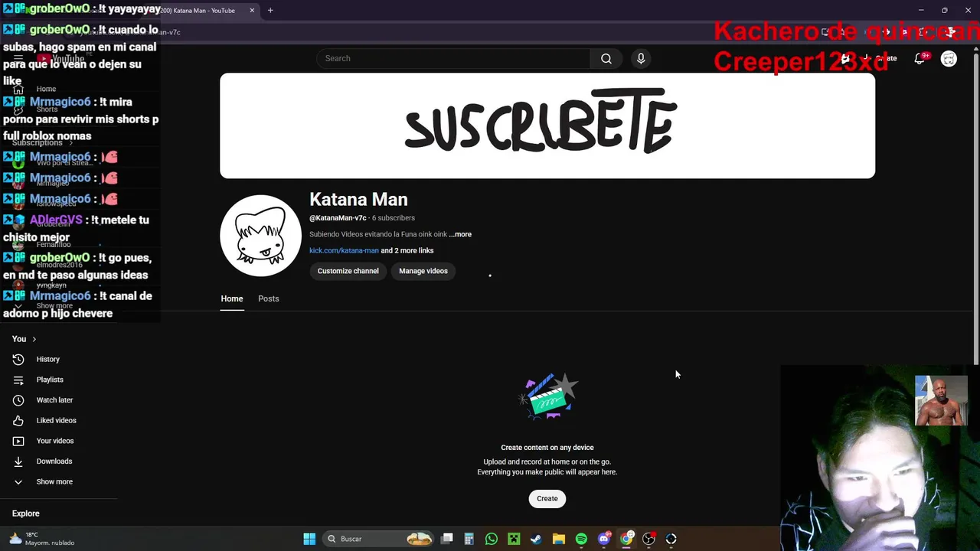Click the Katana Man channel avatar
Image resolution: width=980 pixels, height=551 pixels.
260,236
